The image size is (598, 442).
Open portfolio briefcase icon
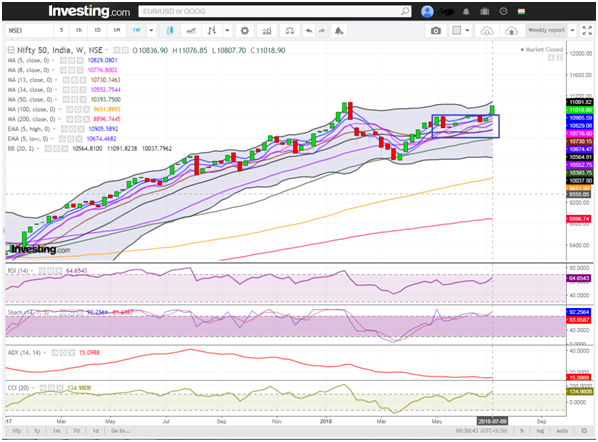click(485, 11)
